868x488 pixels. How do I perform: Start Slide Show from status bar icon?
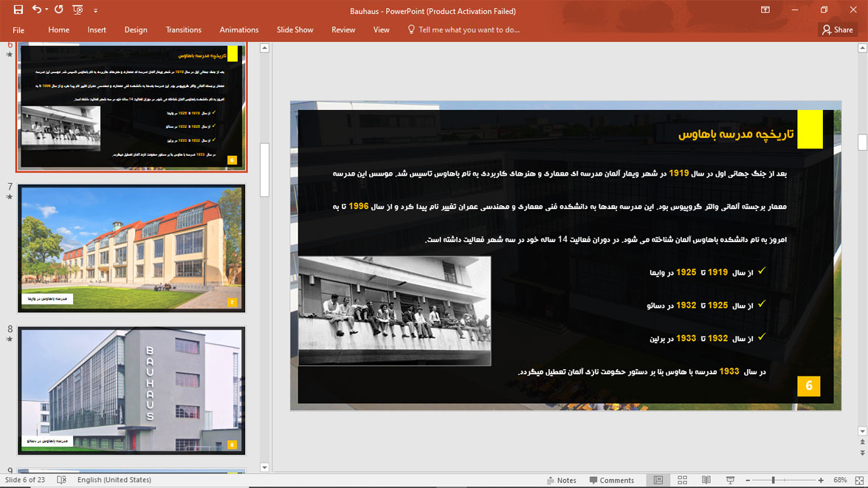[x=730, y=480]
